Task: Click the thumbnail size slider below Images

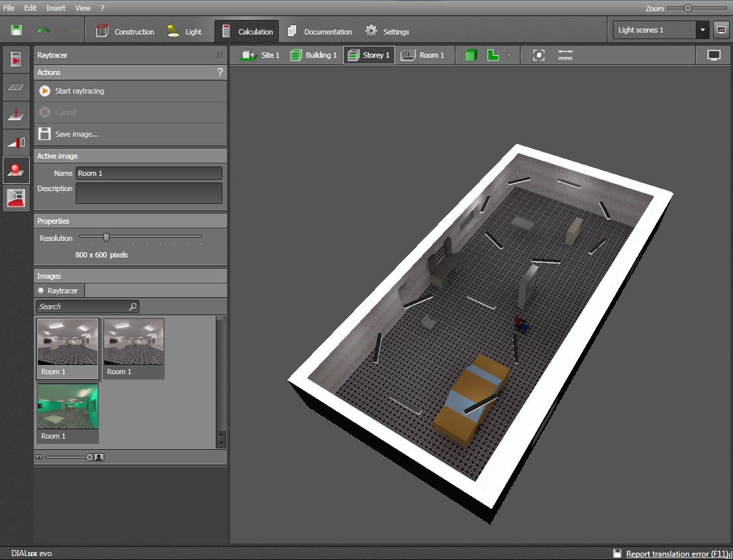Action: point(89,457)
